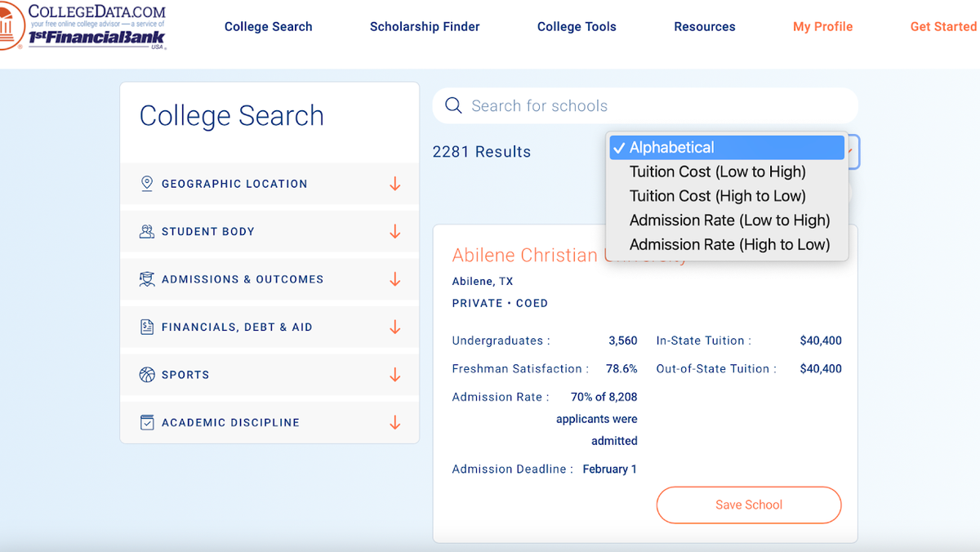Select Admission Rate (High to Low) sorting

[729, 244]
